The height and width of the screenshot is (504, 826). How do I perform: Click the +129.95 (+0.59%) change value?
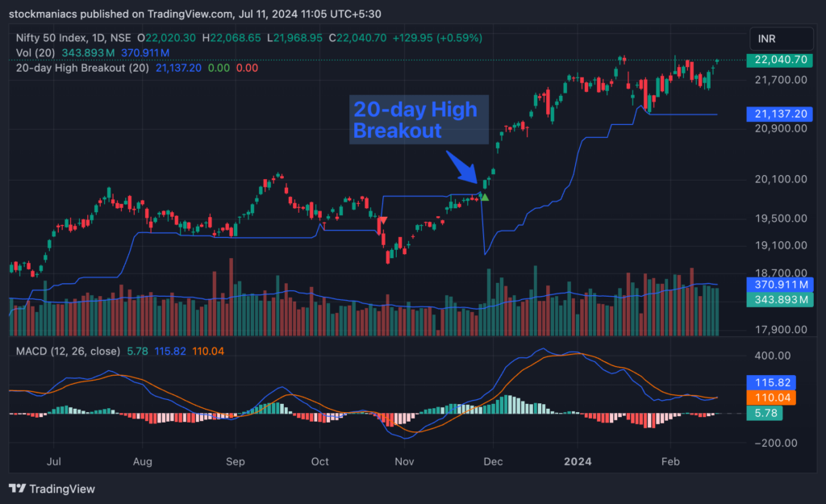(x=437, y=38)
